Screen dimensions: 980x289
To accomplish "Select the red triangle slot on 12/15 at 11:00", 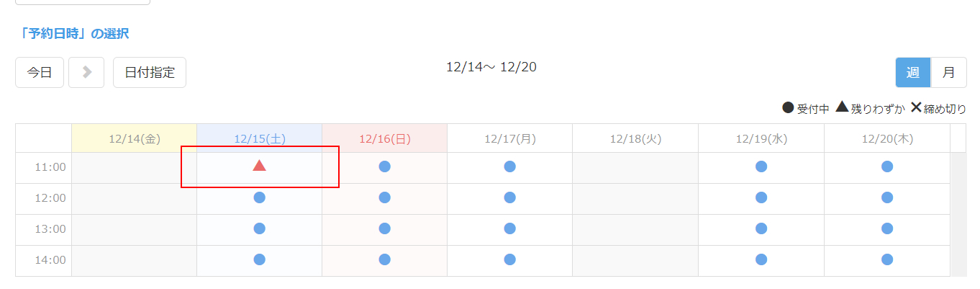I will 260,166.
